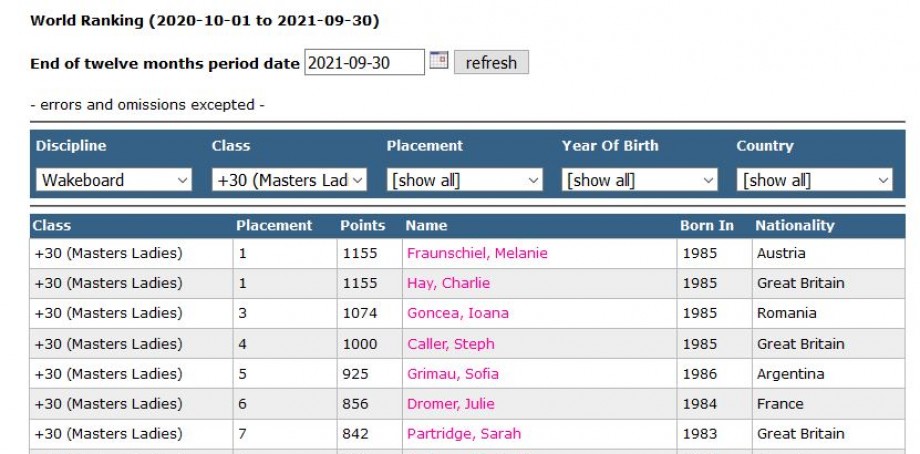
Task: Open the Year Of Birth dropdown
Action: 639,180
